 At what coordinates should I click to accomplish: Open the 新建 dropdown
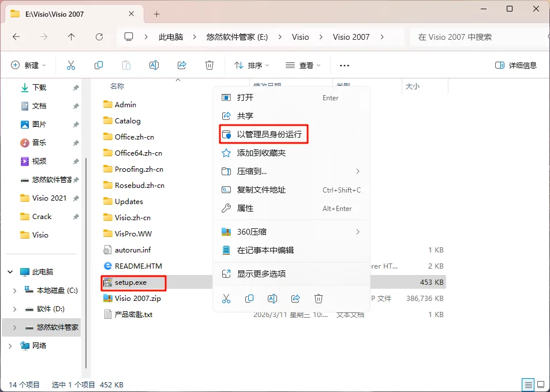(x=28, y=65)
